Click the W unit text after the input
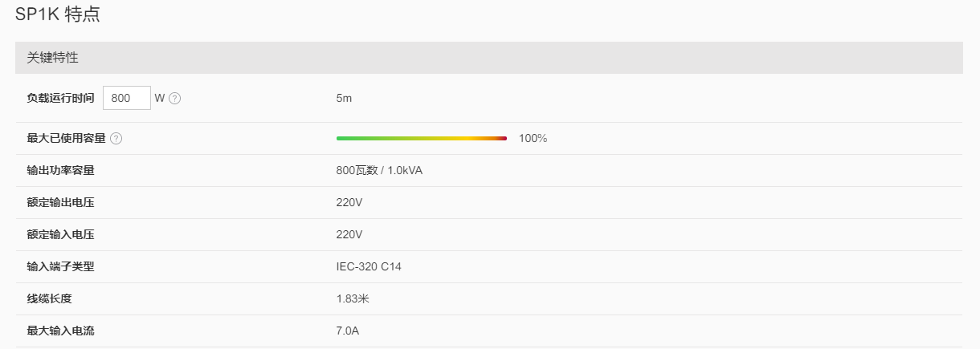Screen dimensions: 980x349 coord(160,98)
